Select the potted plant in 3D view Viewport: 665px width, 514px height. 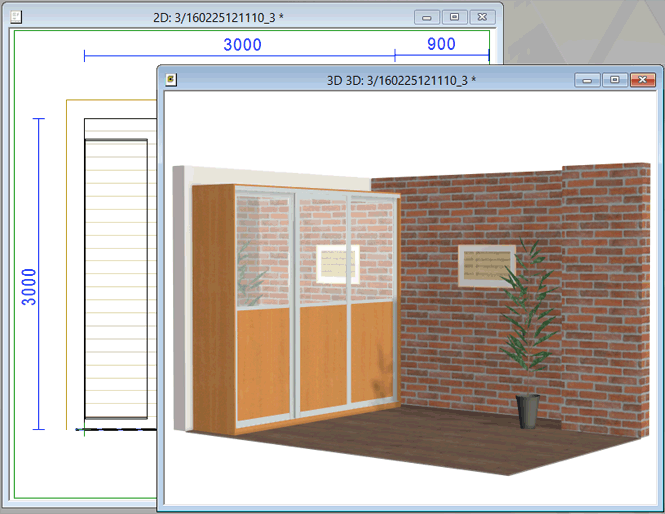[525, 330]
